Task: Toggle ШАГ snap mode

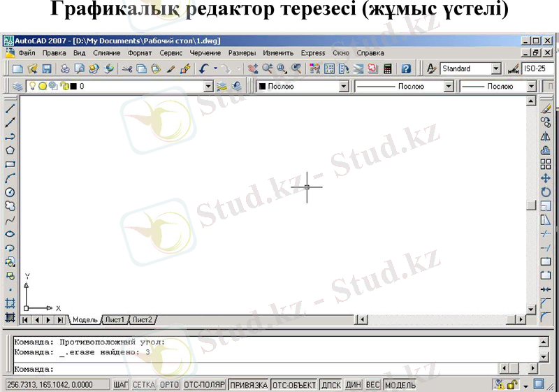Action: [x=121, y=385]
